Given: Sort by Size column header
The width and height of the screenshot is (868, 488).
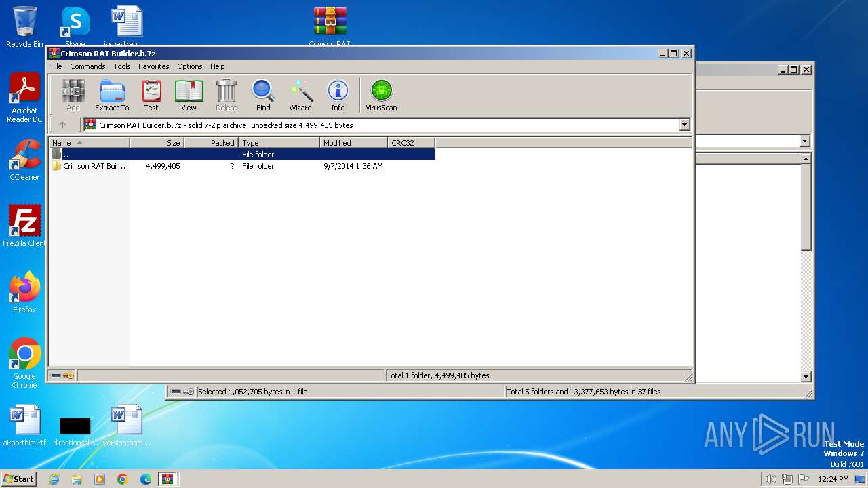Looking at the screenshot, I should point(157,142).
